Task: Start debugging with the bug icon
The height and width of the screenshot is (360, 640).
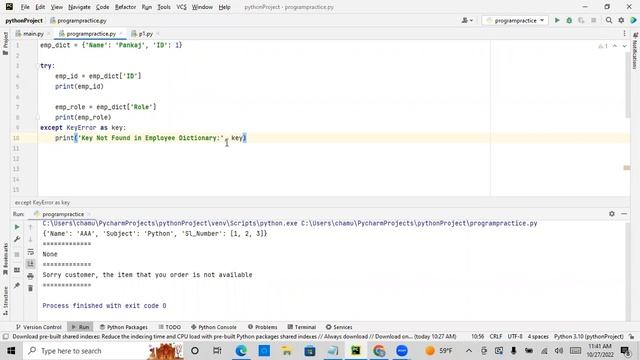Action: (569, 20)
